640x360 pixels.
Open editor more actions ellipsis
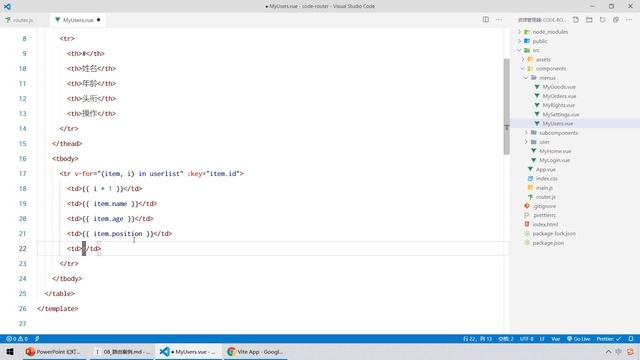(499, 20)
